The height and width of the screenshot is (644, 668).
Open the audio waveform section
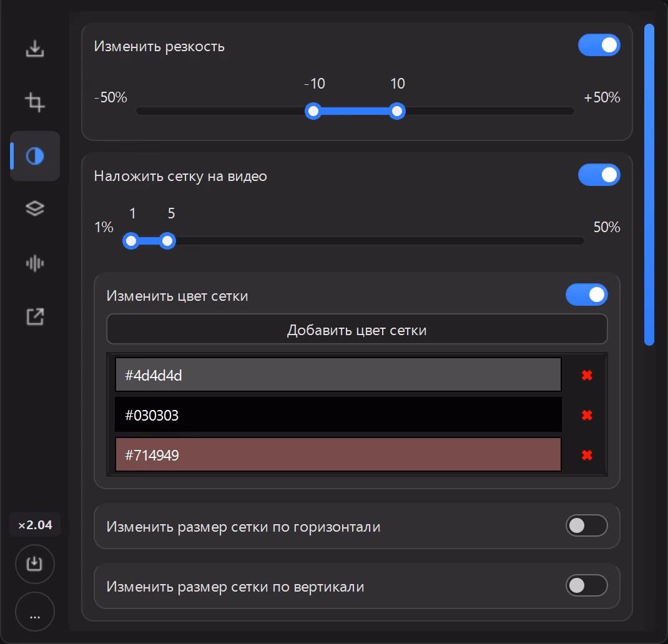[35, 263]
